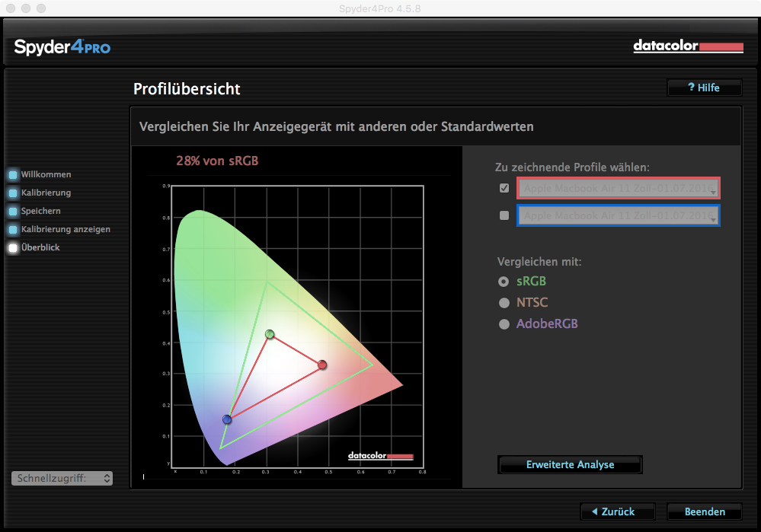
Task: Click the Spyder4PRO logo
Action: (x=62, y=47)
